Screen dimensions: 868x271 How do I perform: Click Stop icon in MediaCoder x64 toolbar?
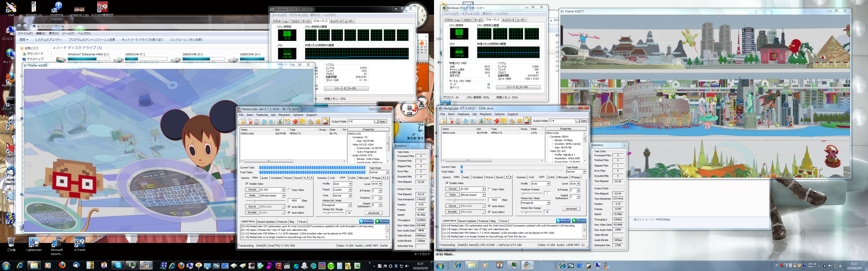[326, 121]
